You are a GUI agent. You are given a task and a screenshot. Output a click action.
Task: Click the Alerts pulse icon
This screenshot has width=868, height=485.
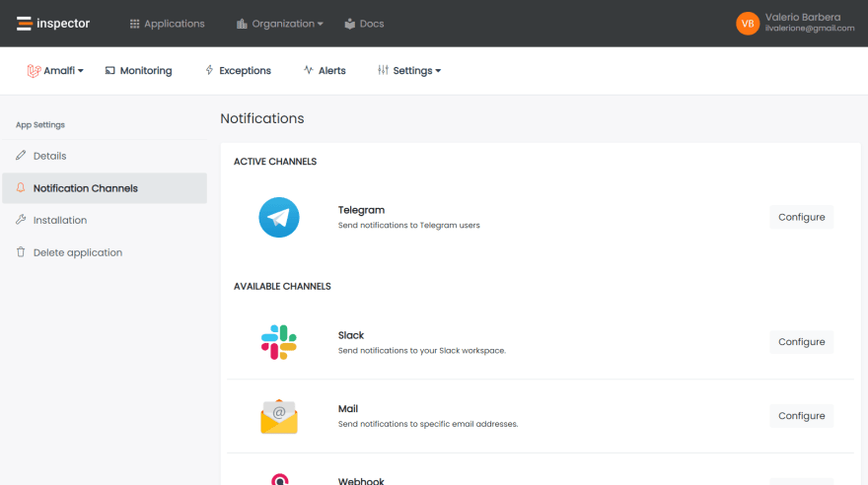coord(309,70)
